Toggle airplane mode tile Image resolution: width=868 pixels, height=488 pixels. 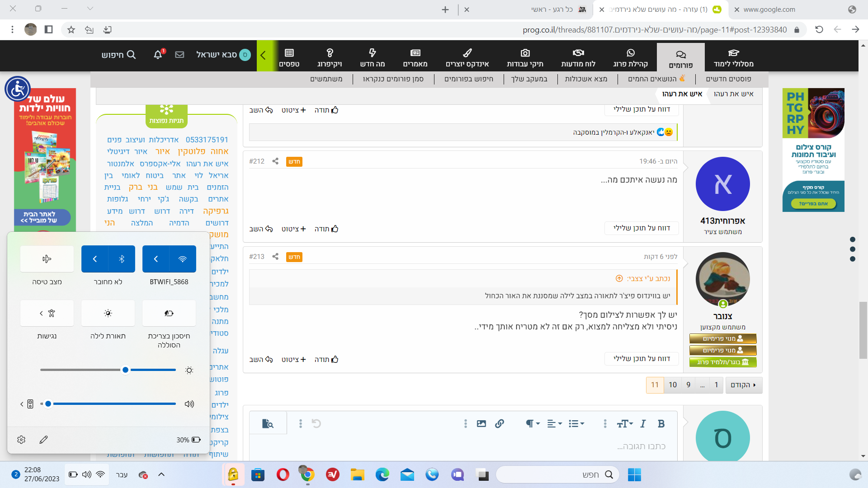(x=47, y=259)
